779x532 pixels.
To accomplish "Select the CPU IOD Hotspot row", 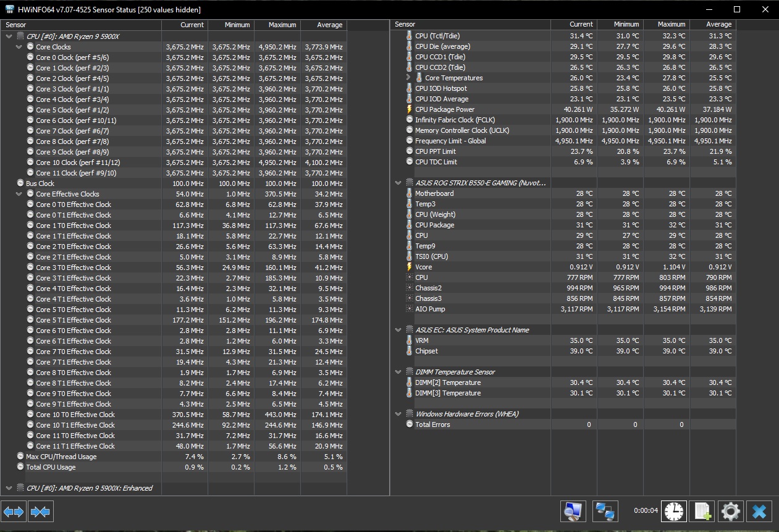I will tap(563, 88).
